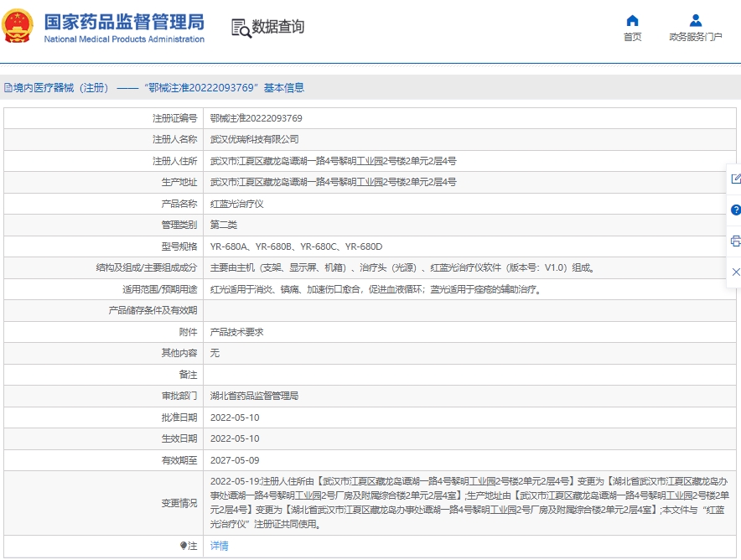Click the 备注 row label

coord(188,375)
